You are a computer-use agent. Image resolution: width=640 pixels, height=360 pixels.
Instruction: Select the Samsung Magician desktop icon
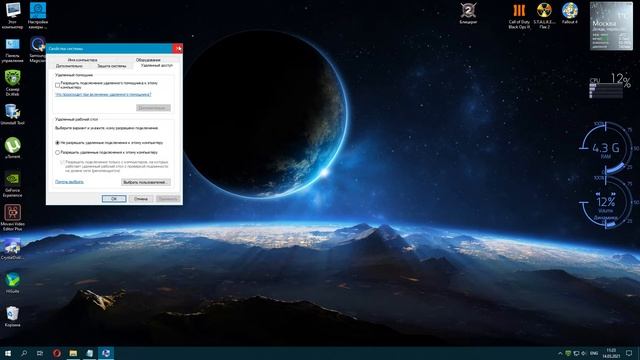click(38, 50)
